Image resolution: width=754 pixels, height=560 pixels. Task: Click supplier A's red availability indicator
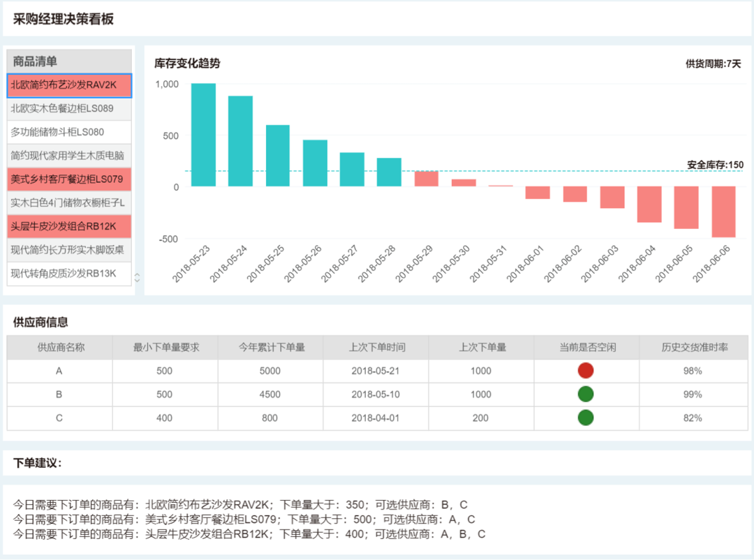(x=586, y=370)
